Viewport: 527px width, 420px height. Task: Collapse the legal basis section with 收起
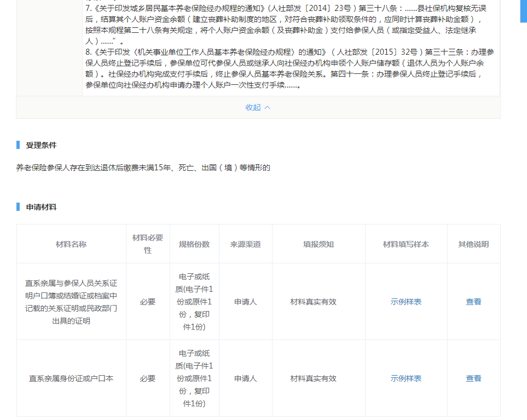point(253,107)
